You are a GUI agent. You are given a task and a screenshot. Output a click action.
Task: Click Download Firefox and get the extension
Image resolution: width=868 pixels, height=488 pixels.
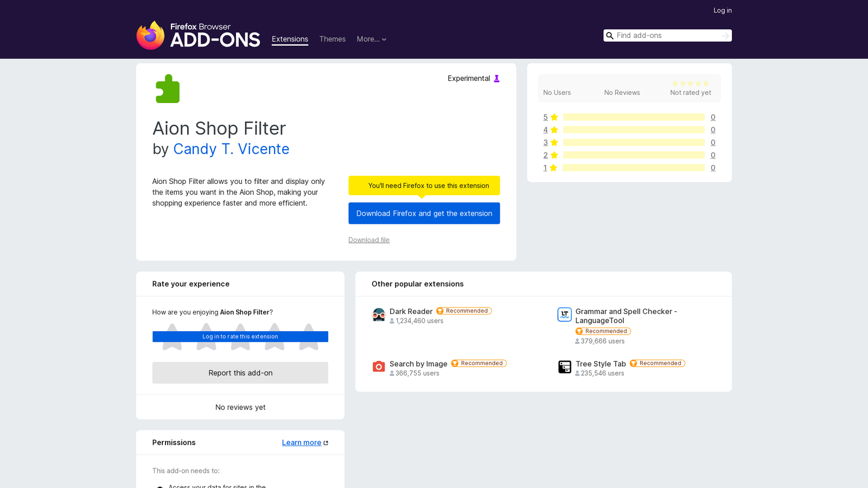click(424, 213)
